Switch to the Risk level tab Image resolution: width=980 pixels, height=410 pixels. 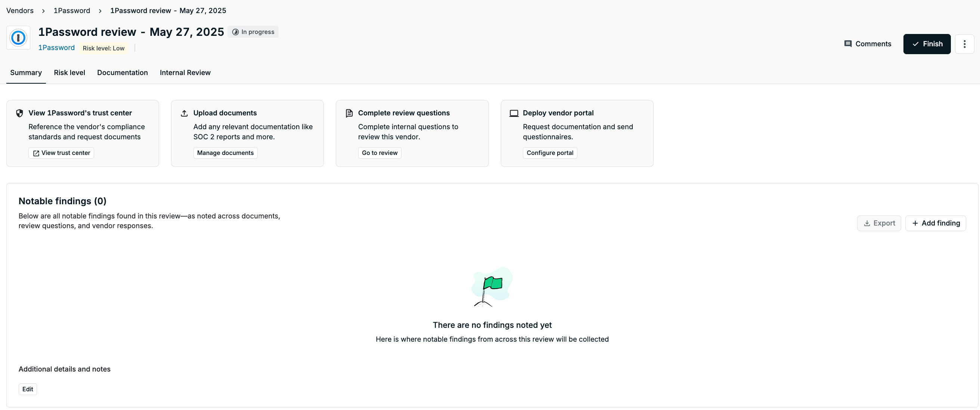coord(69,73)
